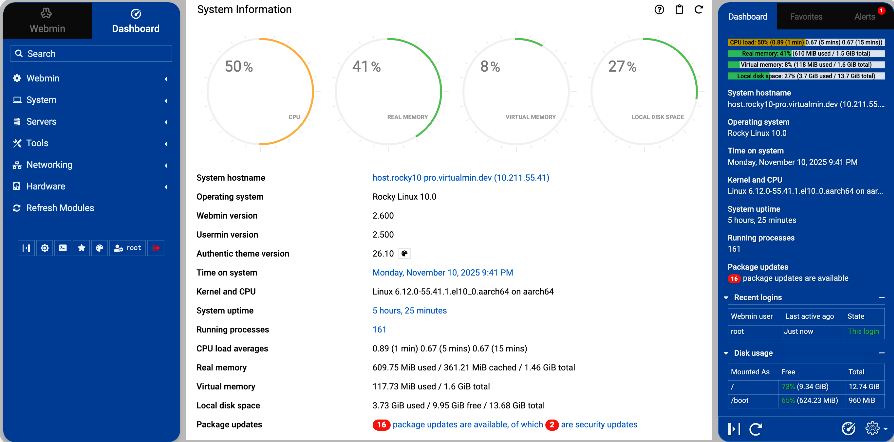Image resolution: width=894 pixels, height=442 pixels.
Task: Expand the Servers menu section
Action: point(90,121)
